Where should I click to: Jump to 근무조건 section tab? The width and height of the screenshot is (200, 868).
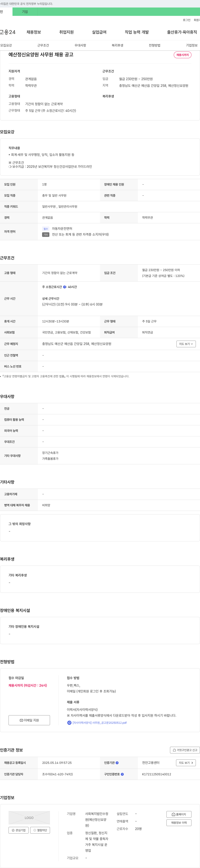[43, 45]
